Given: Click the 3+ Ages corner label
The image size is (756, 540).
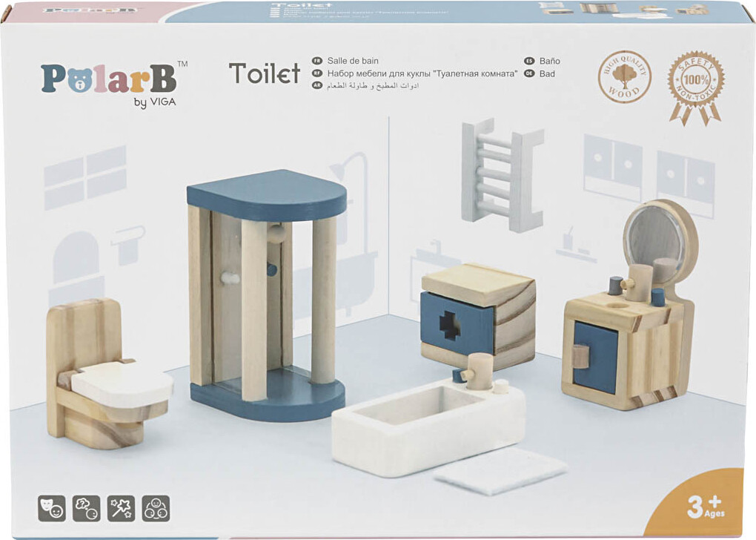Looking at the screenshot, I should (x=704, y=508).
